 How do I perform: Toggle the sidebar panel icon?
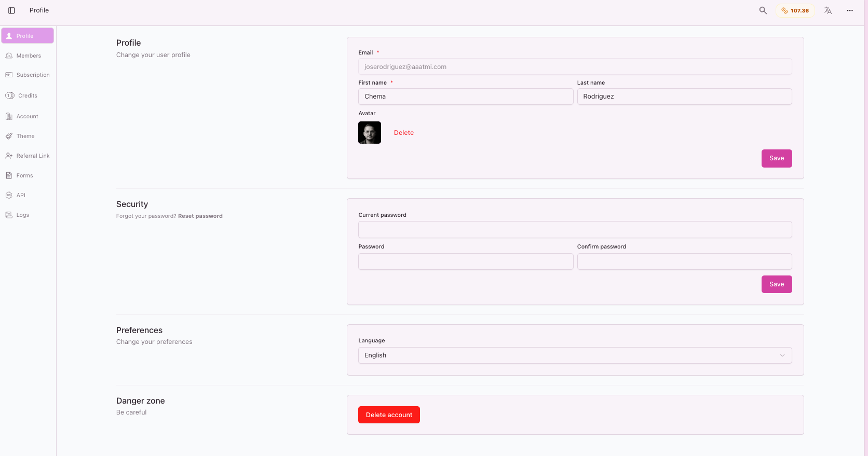click(11, 10)
